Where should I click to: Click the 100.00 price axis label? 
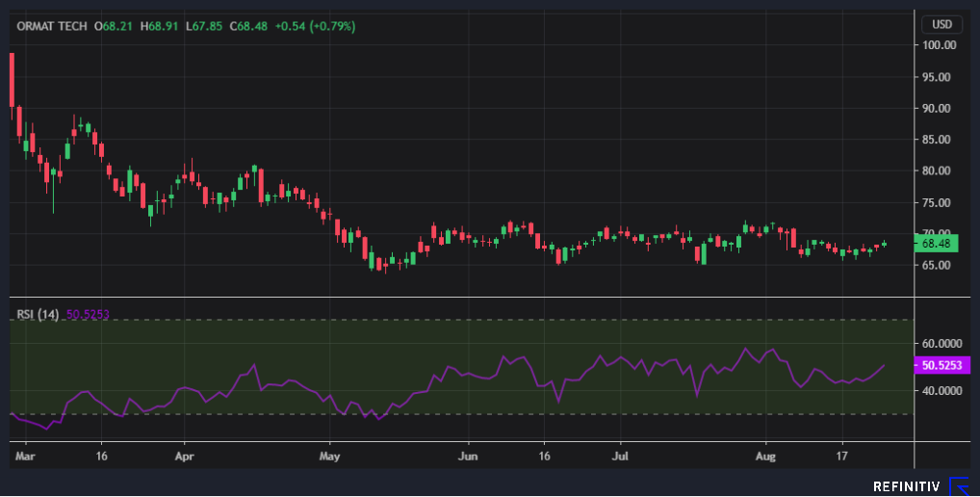pyautogui.click(x=940, y=45)
